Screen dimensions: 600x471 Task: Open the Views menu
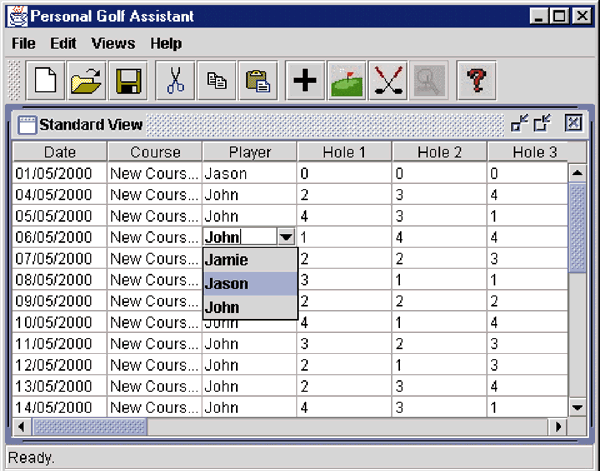[113, 44]
